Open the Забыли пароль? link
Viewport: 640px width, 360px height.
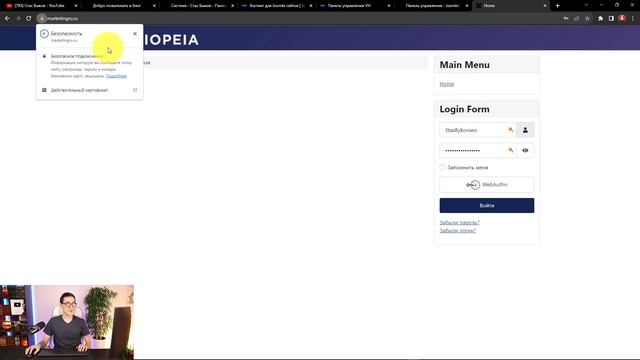460,222
